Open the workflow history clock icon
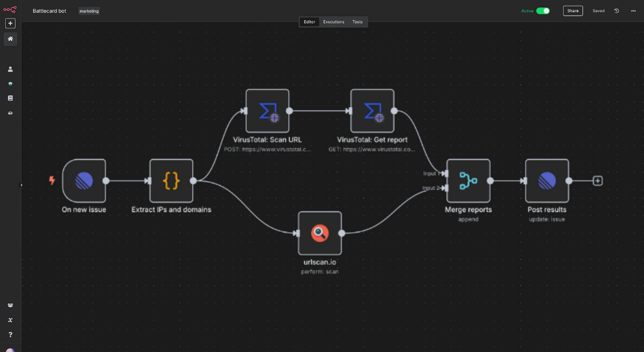 [616, 11]
